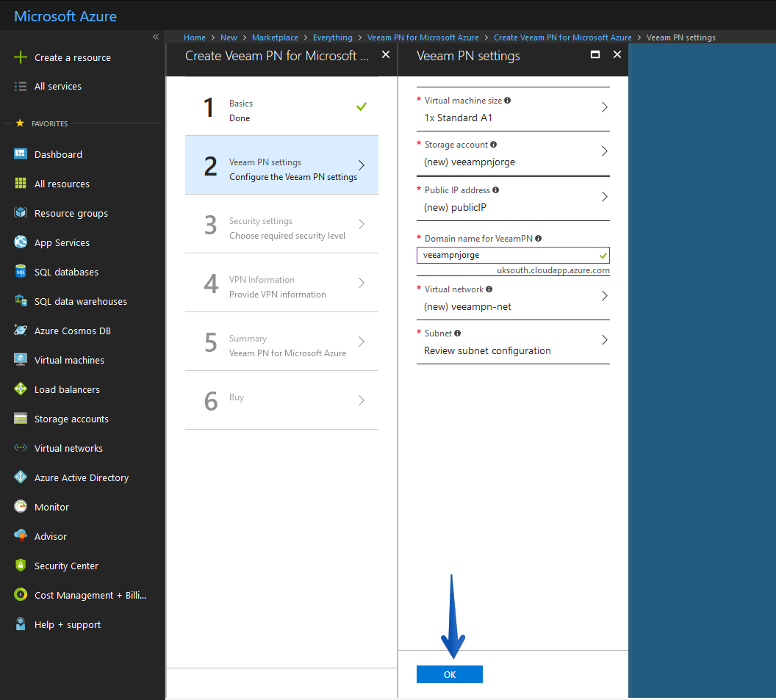Go to Home breadcrumb link
This screenshot has width=776, height=700.
tap(195, 37)
